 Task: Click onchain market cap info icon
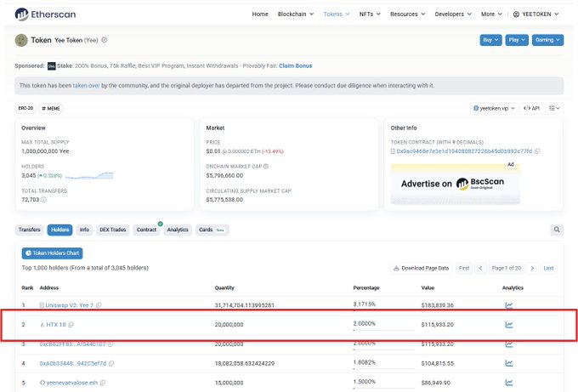tap(267, 166)
